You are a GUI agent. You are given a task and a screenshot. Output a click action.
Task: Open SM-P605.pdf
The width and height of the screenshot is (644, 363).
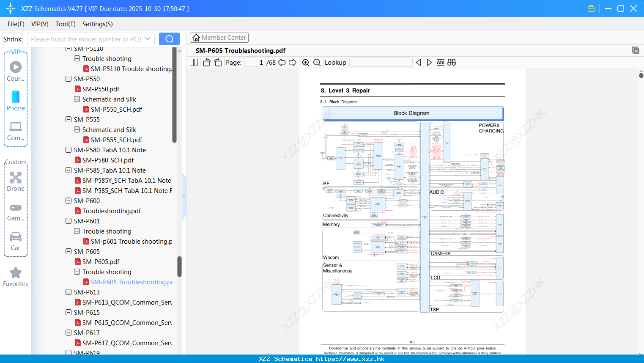coord(101,261)
